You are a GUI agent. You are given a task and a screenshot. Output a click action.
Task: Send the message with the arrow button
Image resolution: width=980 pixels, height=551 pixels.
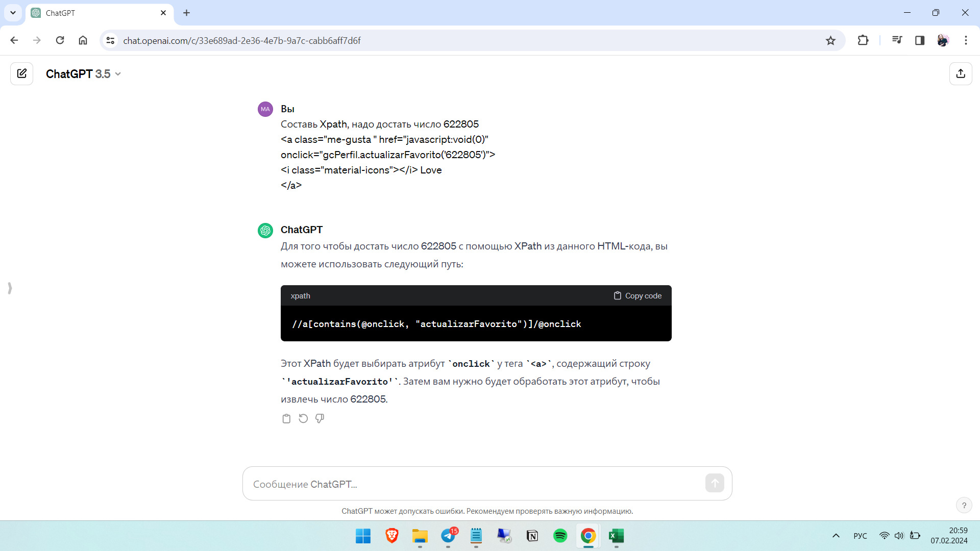click(x=715, y=483)
